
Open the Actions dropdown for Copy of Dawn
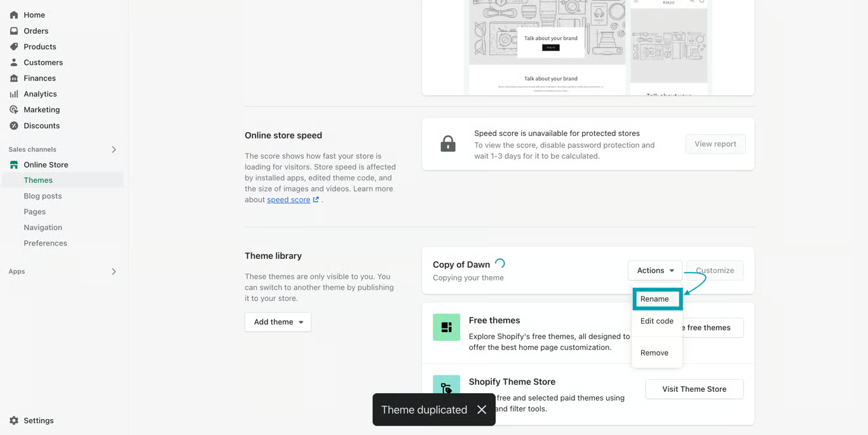pyautogui.click(x=655, y=271)
